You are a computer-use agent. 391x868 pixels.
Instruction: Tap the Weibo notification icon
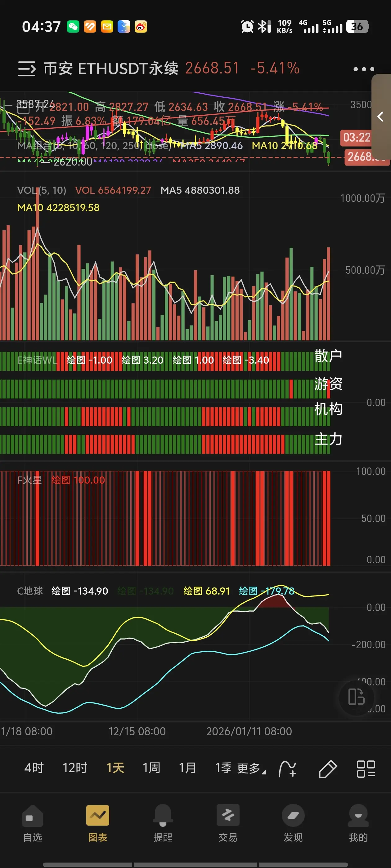(141, 27)
